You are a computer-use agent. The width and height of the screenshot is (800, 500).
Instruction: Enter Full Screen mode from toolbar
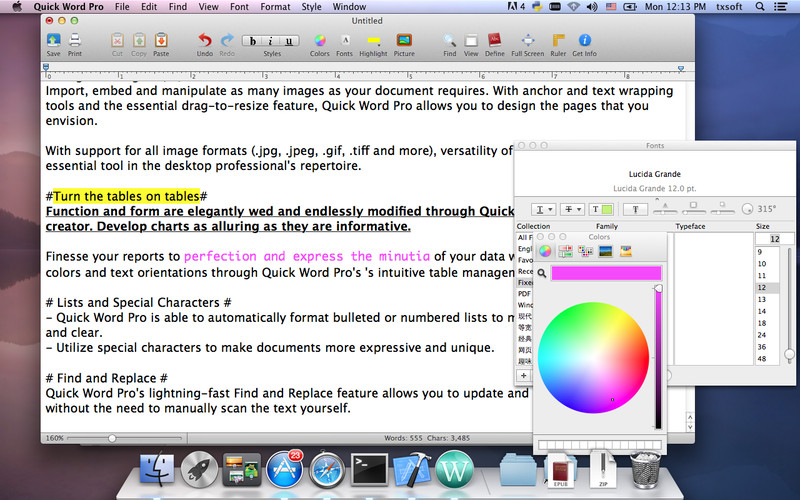(x=528, y=40)
